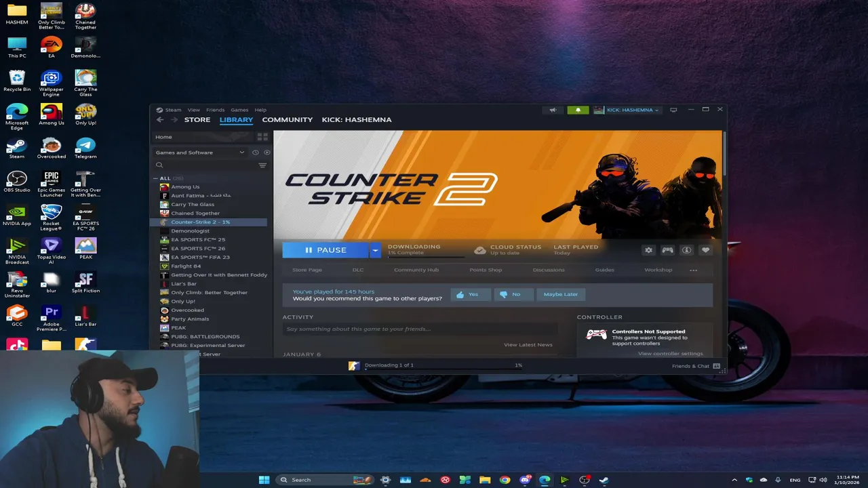This screenshot has height=488, width=868.
Task: Open Telegram desktop shortcut
Action: click(x=85, y=148)
